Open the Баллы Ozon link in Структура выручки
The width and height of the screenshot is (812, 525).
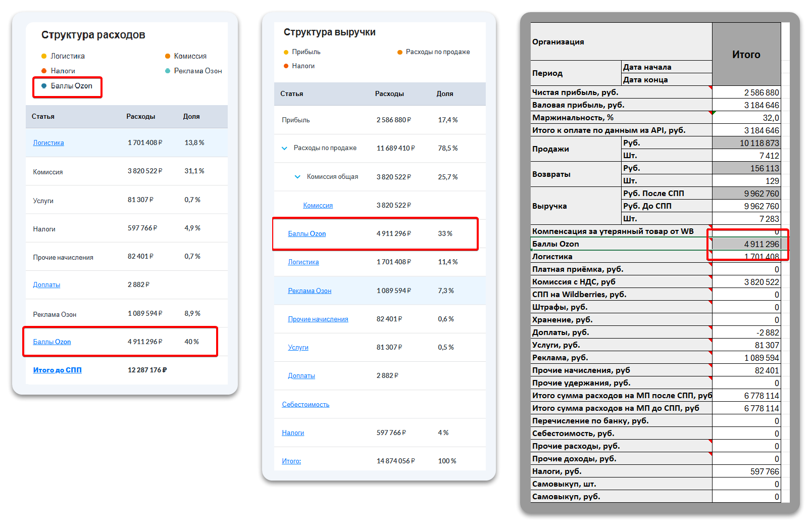(307, 234)
